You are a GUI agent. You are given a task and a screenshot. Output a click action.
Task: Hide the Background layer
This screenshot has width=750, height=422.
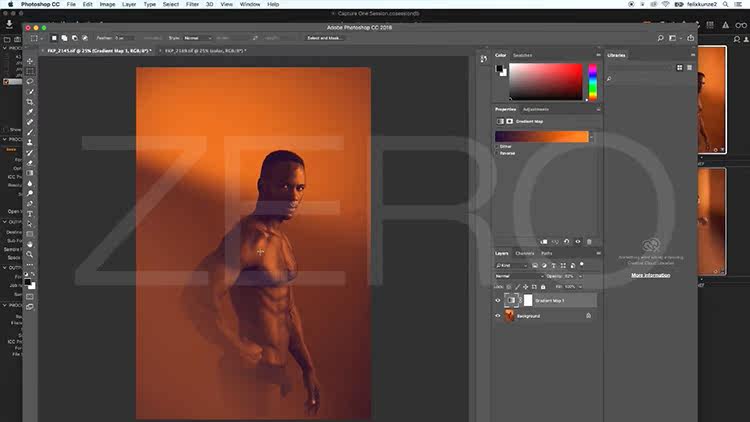coord(497,316)
